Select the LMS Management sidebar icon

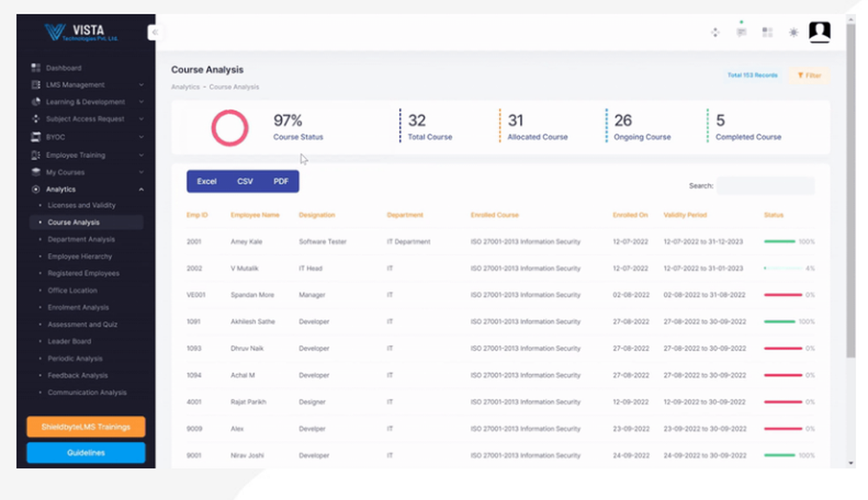pos(35,85)
